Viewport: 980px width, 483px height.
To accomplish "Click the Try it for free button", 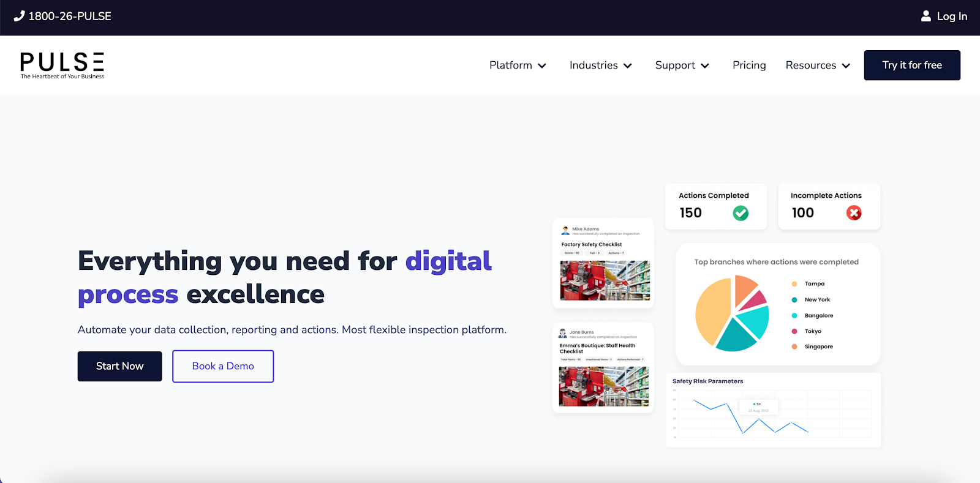I will (912, 65).
